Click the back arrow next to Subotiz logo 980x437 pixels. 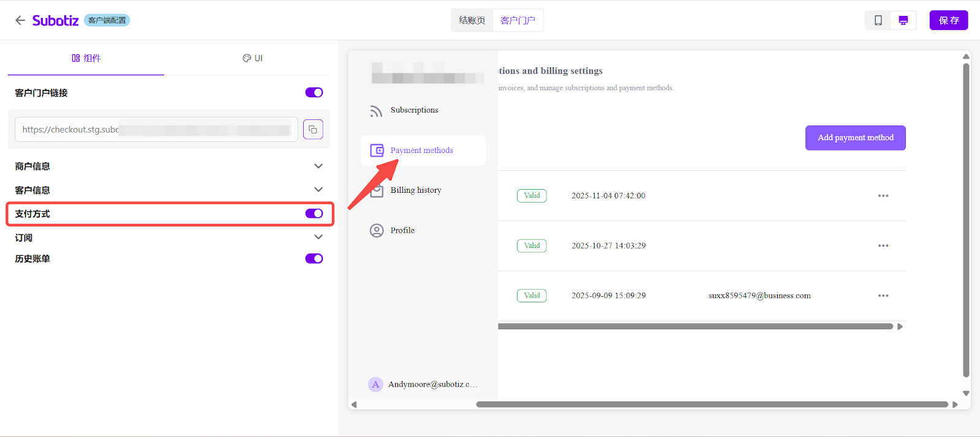20,20
